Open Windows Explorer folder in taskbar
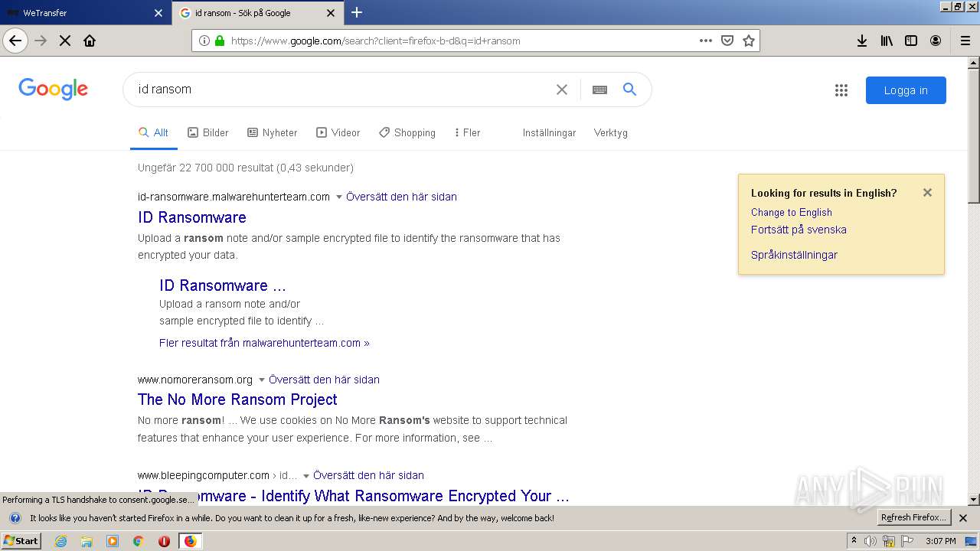980x551 pixels. click(x=87, y=541)
